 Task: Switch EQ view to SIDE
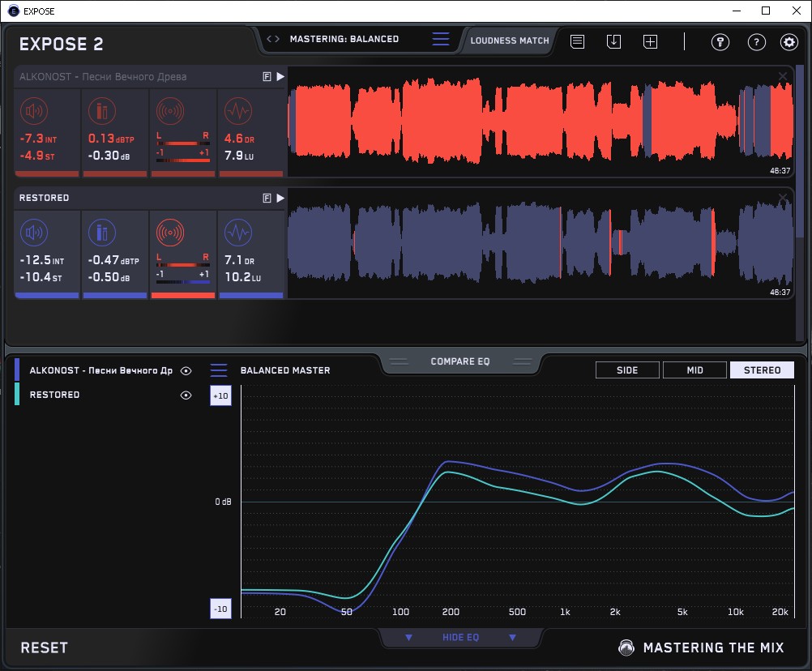[627, 370]
